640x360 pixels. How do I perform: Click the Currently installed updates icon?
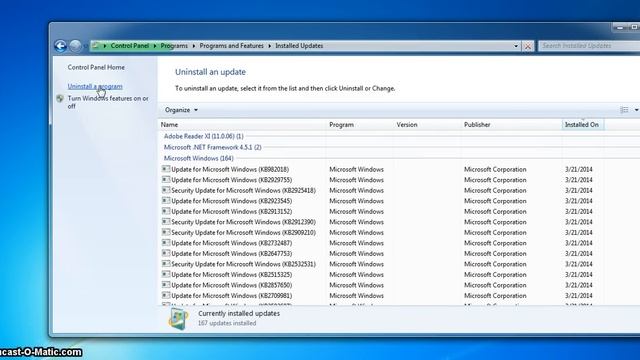click(178, 318)
